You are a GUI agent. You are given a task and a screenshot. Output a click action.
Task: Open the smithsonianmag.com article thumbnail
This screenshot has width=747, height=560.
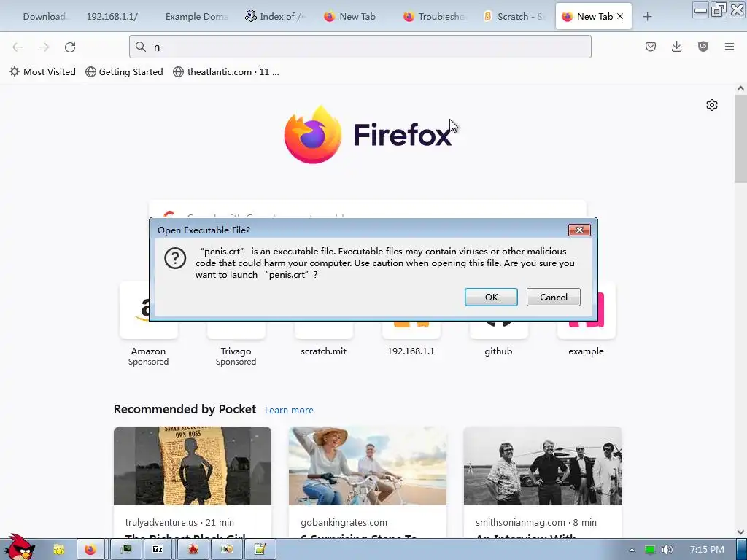click(543, 466)
